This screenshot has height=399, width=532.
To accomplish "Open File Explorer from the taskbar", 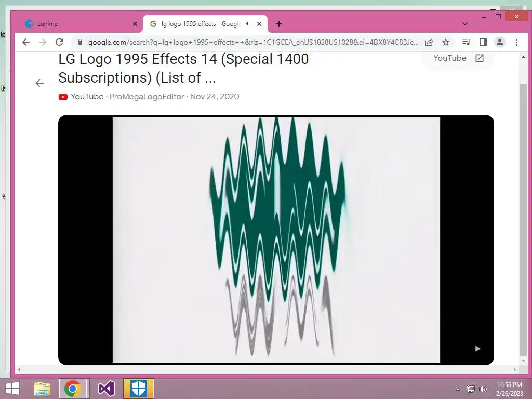I will [x=42, y=389].
